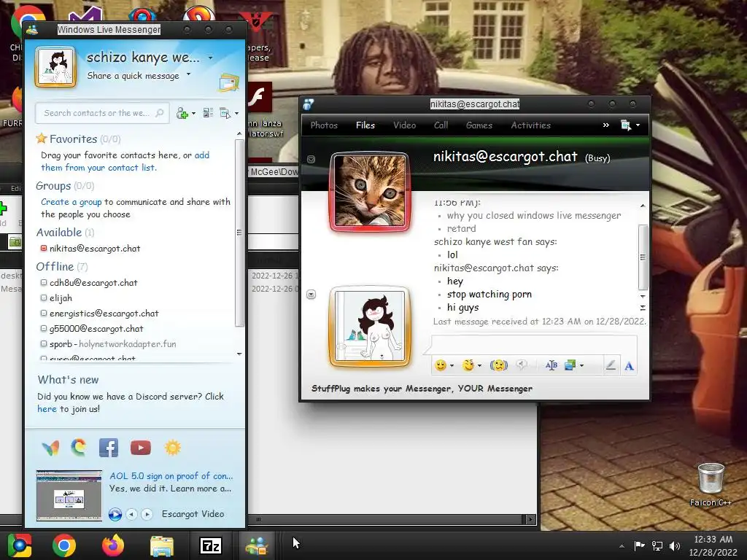
Task: Open the YouTube icon in Messenger
Action: 141,448
